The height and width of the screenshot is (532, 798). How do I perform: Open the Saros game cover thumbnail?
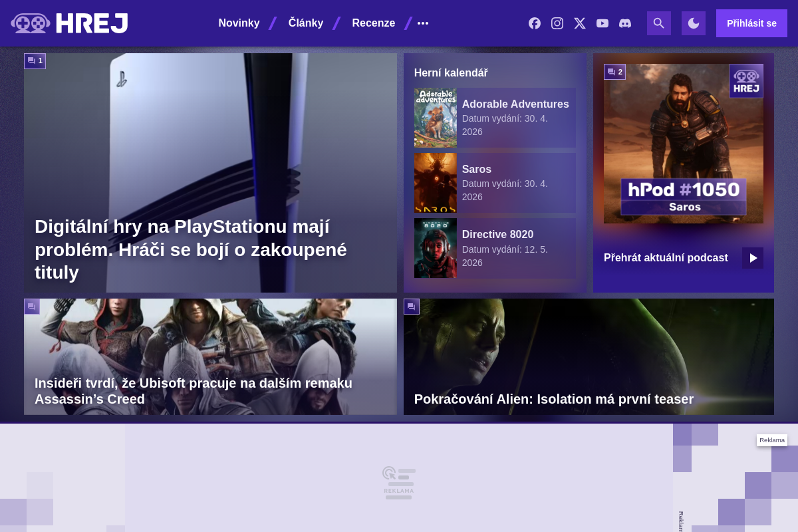point(436,183)
